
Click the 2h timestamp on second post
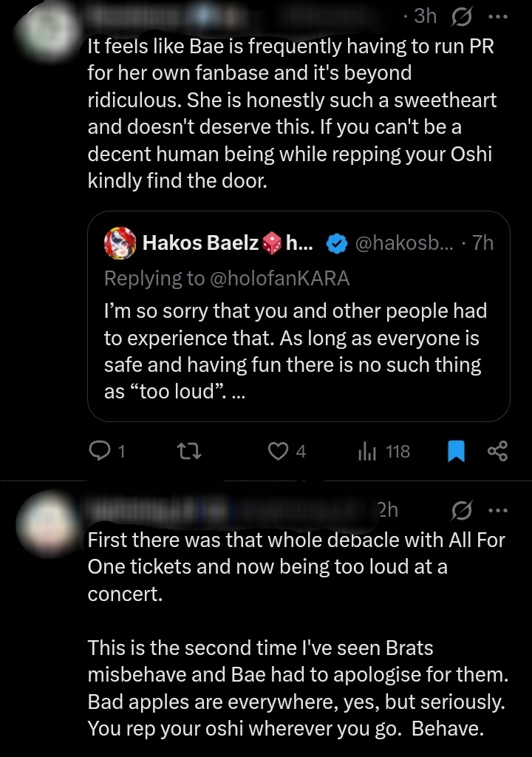point(388,510)
